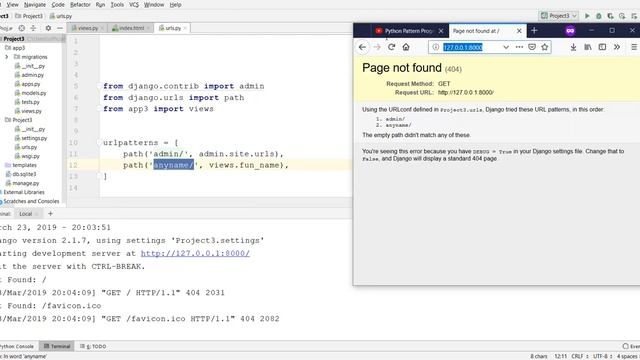Open the Help menu
Image resolution: width=640 pixels, height=360 pixels.
point(176,4)
